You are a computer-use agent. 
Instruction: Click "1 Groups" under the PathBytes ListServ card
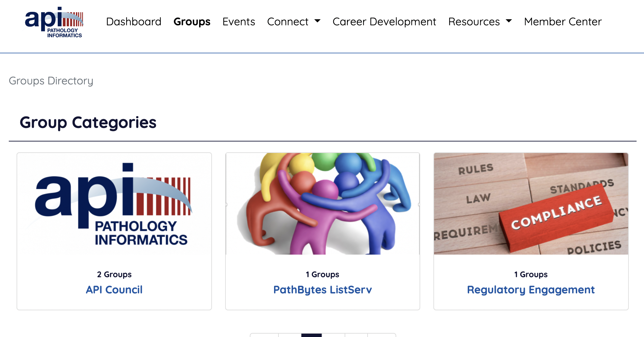322,275
